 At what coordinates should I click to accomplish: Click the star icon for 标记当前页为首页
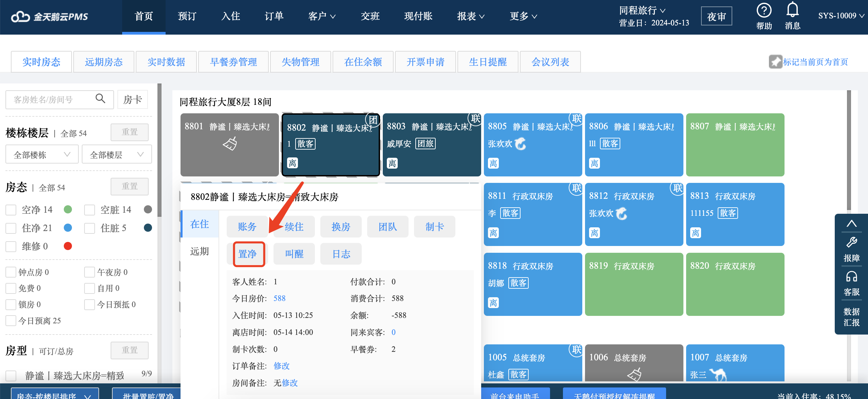coord(775,62)
